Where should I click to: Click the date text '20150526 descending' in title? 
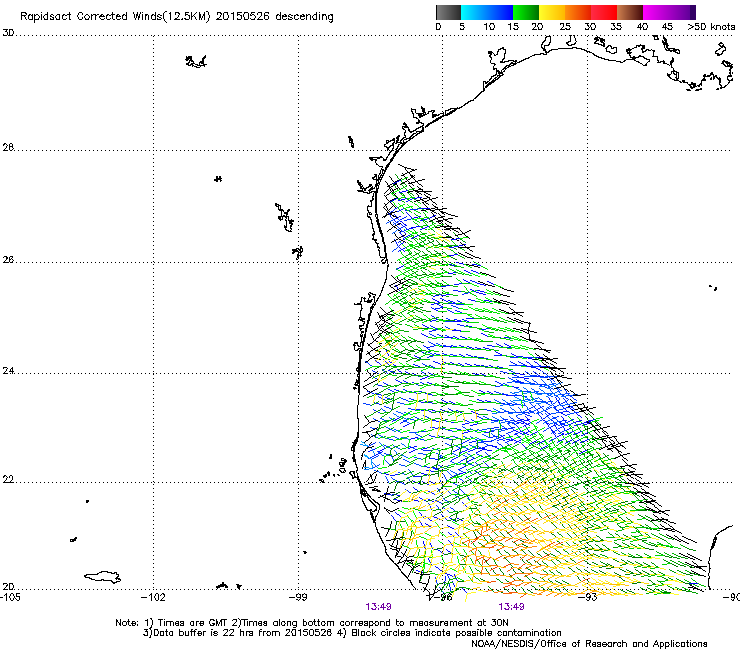(x=275, y=17)
